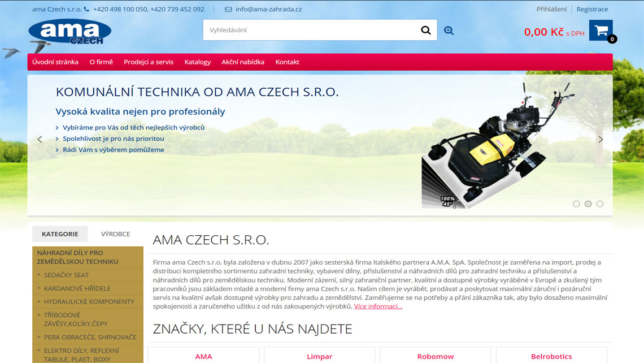
Task: Click the Registrace link
Action: 592,9
